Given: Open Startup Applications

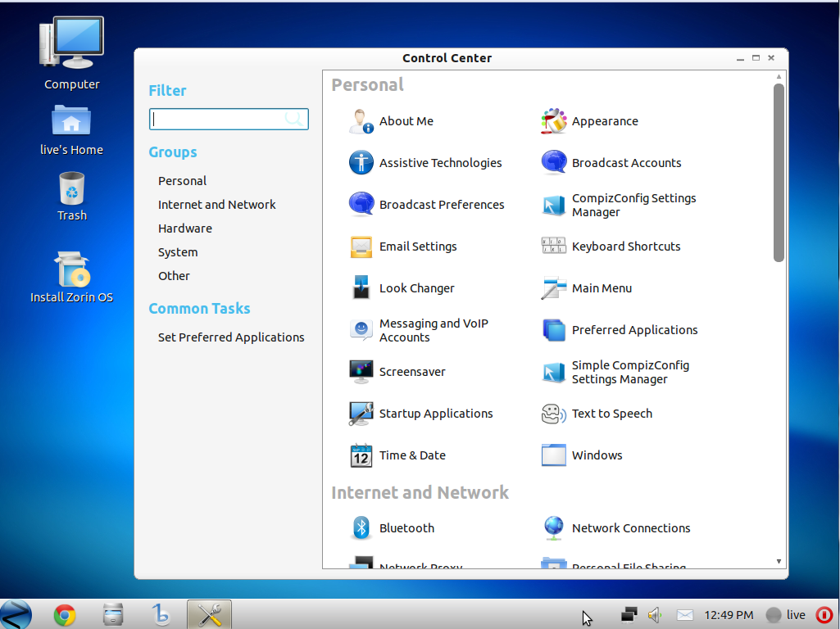Looking at the screenshot, I should click(x=435, y=414).
